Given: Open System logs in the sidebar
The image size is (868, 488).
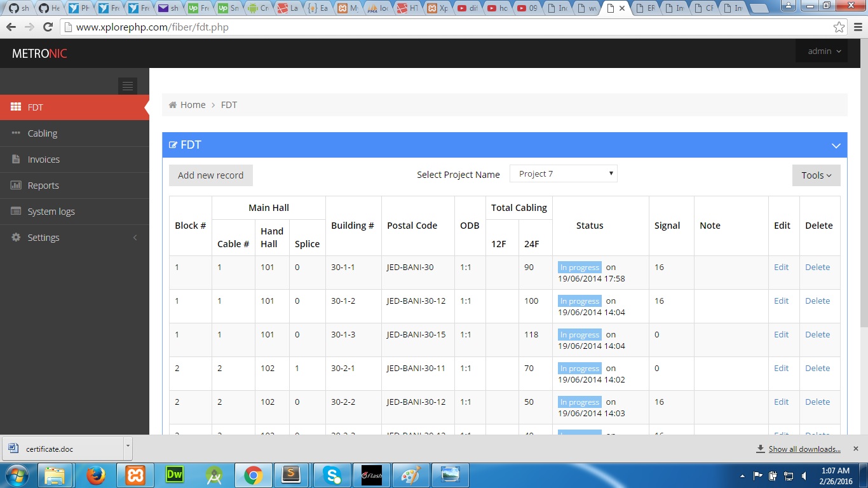Looking at the screenshot, I should [x=51, y=212].
